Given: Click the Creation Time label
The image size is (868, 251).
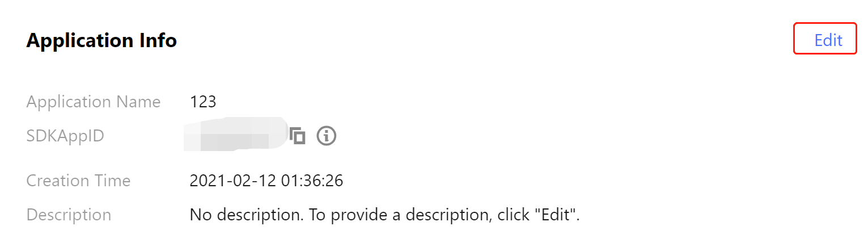Looking at the screenshot, I should pos(78,181).
